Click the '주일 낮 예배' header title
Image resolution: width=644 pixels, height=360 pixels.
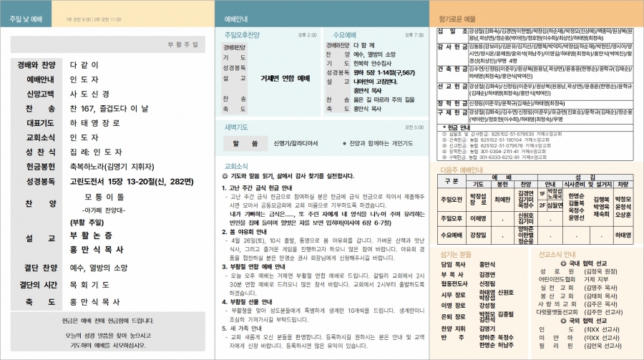pos(26,19)
